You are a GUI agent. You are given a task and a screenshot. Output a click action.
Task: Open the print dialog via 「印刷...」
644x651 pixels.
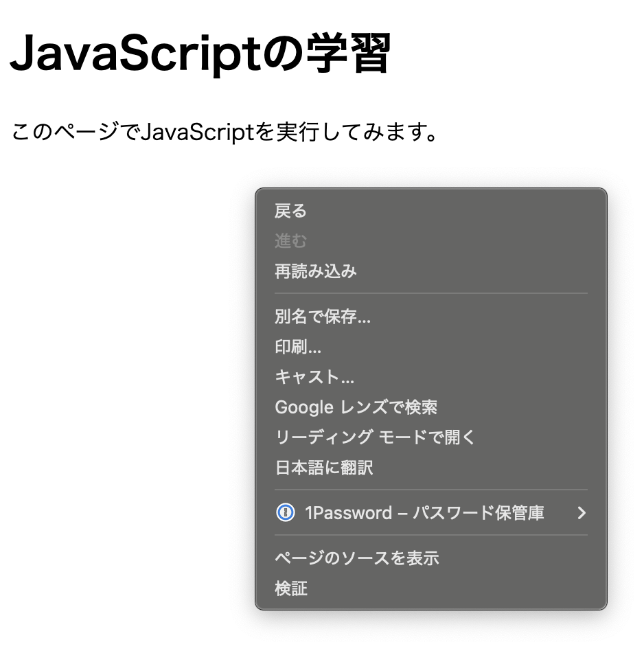coord(298,347)
